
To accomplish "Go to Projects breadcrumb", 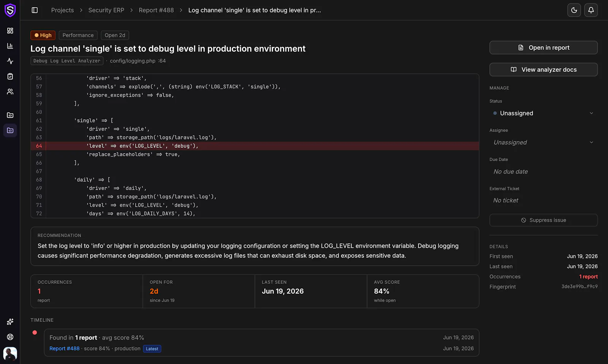I will click(62, 10).
